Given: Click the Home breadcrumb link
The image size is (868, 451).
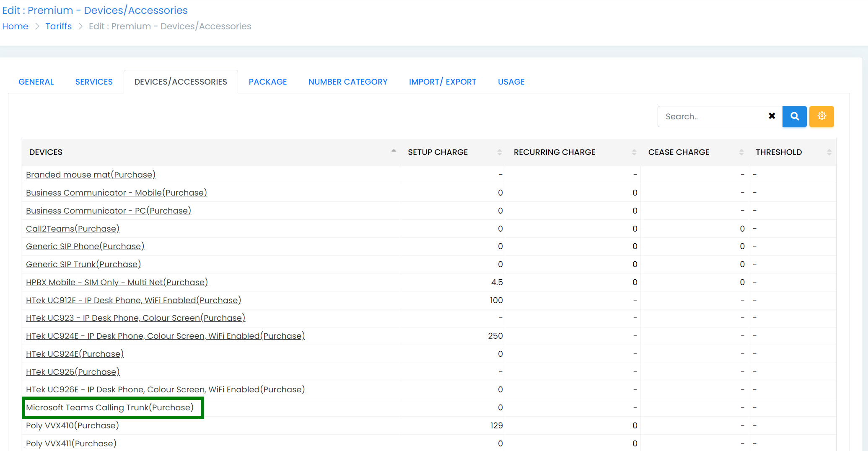Looking at the screenshot, I should click(x=15, y=26).
